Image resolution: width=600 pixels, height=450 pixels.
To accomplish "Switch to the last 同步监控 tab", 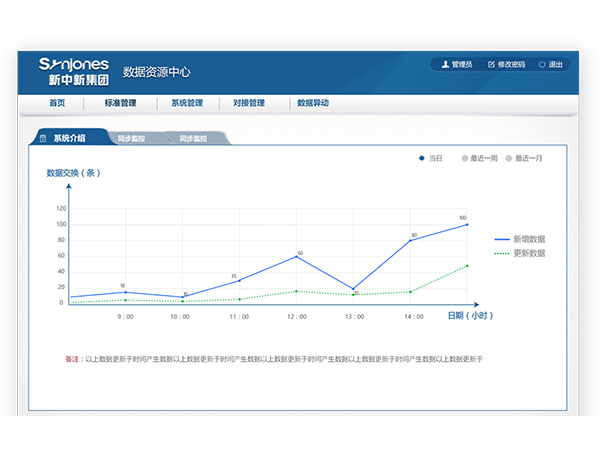I will [x=193, y=138].
